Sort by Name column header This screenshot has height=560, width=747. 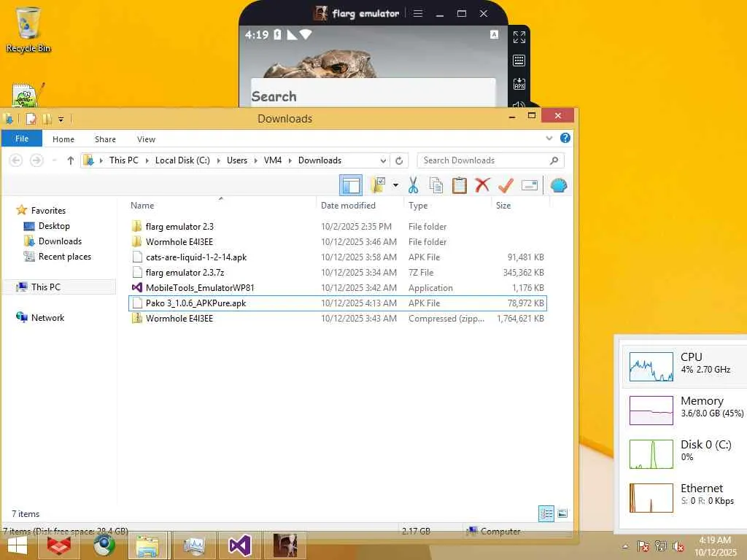(142, 205)
